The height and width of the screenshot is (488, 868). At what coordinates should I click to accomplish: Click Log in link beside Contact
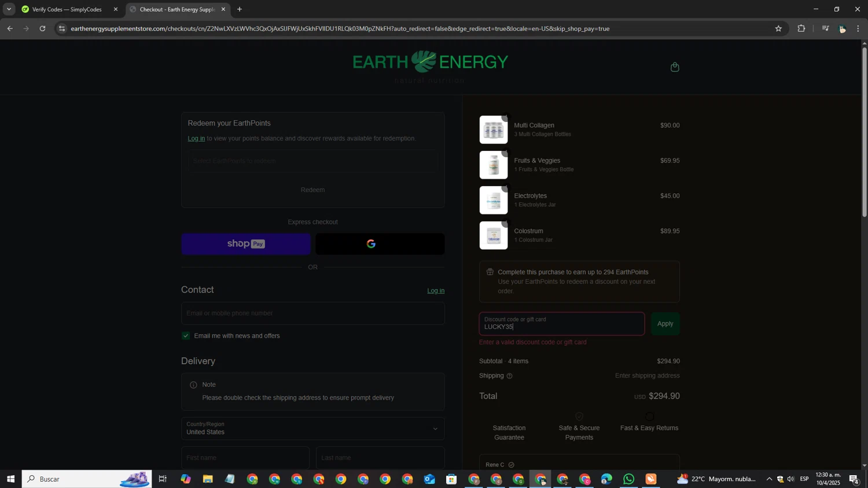tap(436, 291)
